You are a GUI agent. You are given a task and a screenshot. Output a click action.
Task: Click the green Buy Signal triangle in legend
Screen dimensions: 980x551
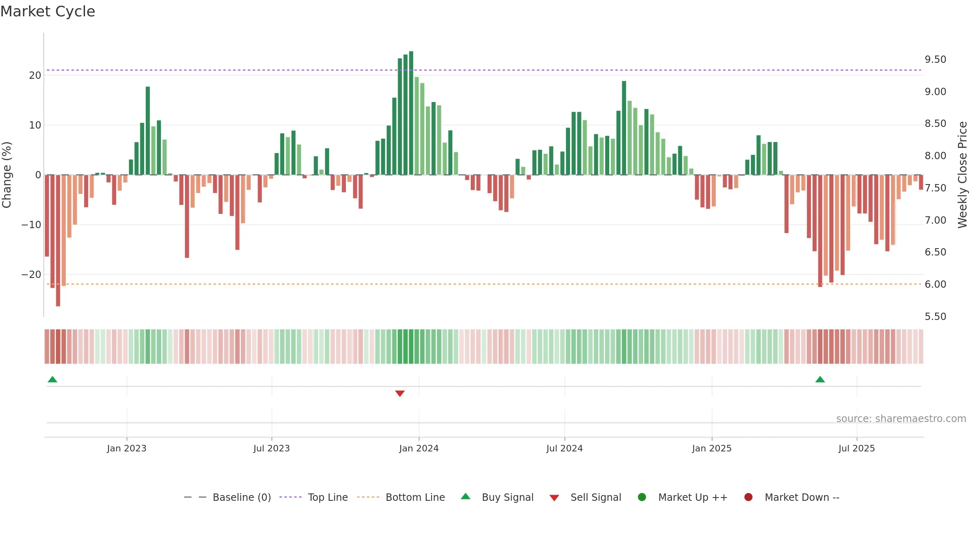(465, 497)
